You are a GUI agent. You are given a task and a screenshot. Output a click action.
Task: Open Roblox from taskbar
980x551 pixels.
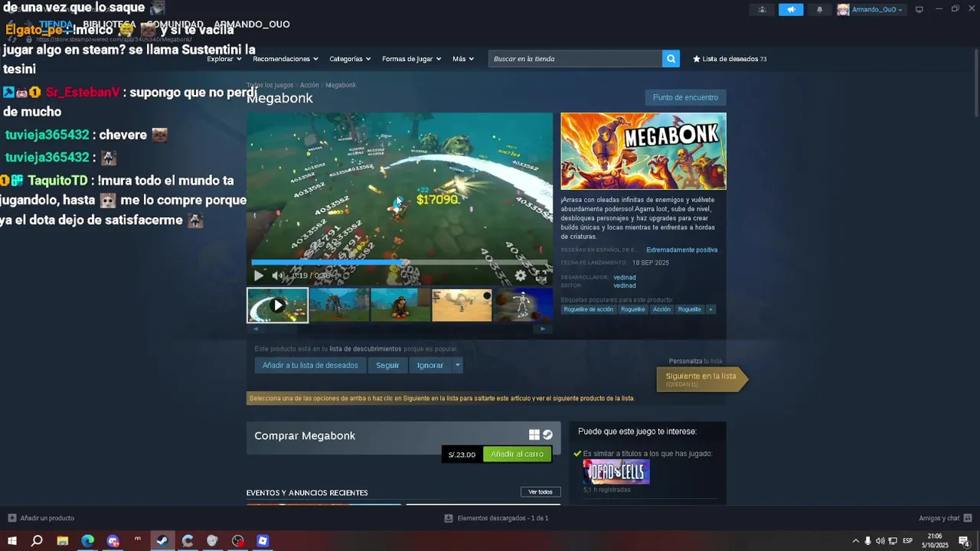(263, 541)
